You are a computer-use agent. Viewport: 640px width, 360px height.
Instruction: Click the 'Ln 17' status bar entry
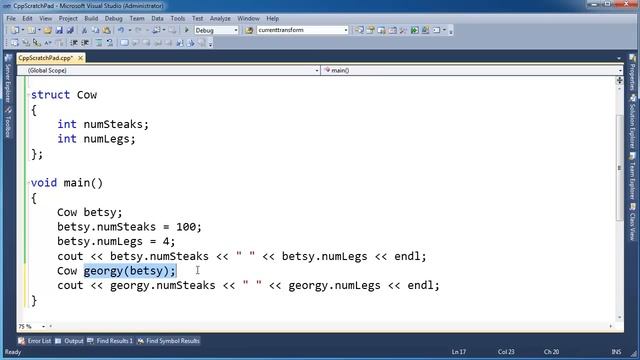(459, 352)
